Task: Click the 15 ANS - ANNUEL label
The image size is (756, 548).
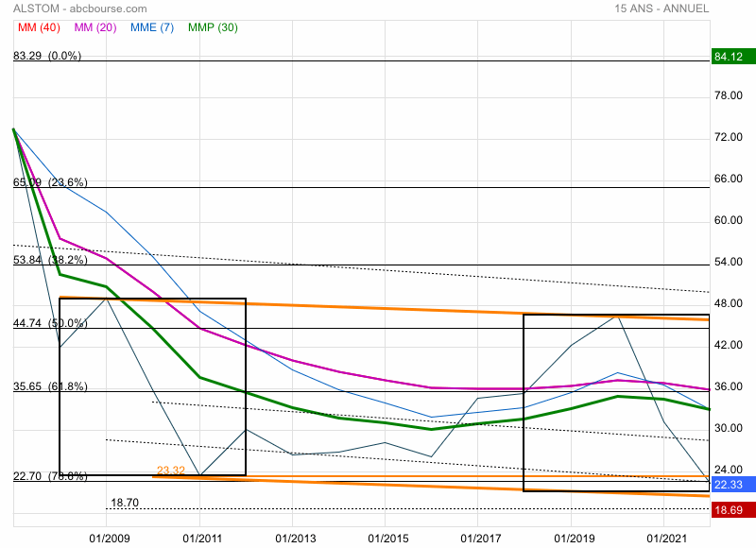Action: click(661, 9)
